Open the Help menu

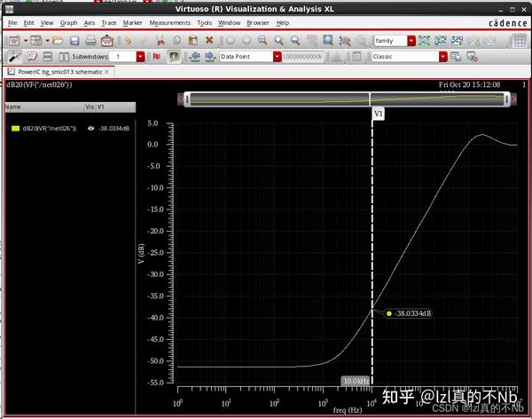pos(283,23)
